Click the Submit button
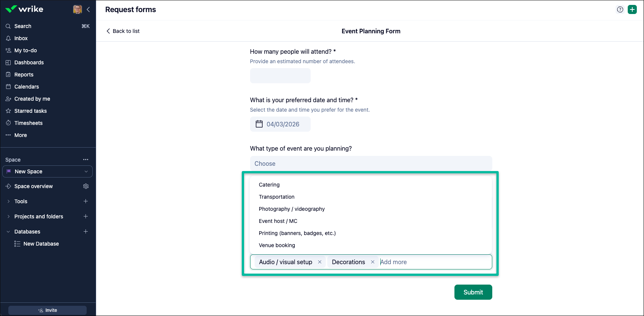This screenshot has width=644, height=316. point(473,292)
